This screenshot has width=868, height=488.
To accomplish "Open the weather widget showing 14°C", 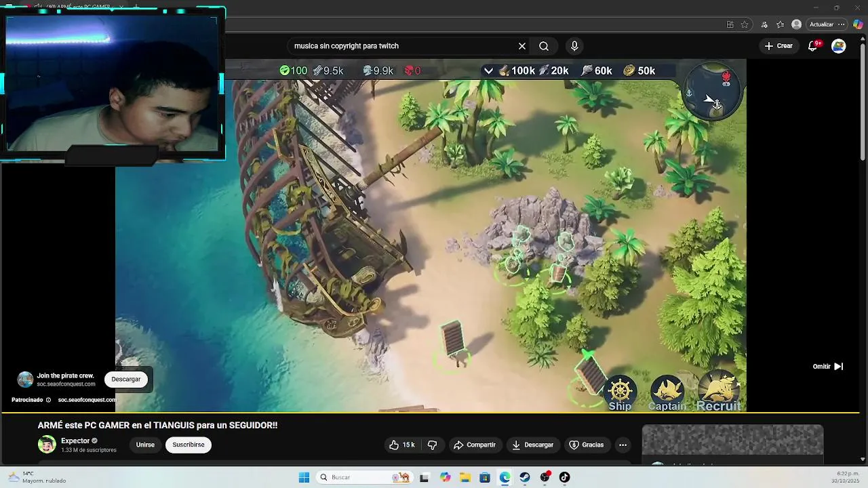I will [37, 477].
